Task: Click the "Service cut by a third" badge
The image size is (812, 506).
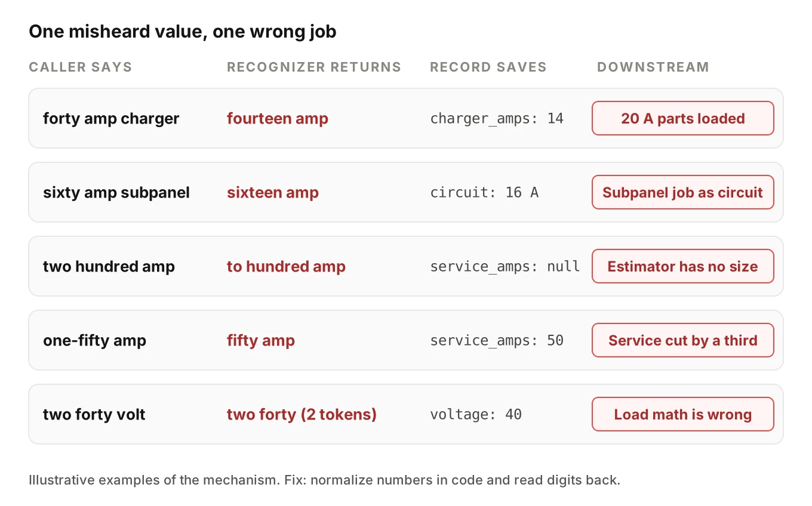Action: pyautogui.click(x=683, y=340)
